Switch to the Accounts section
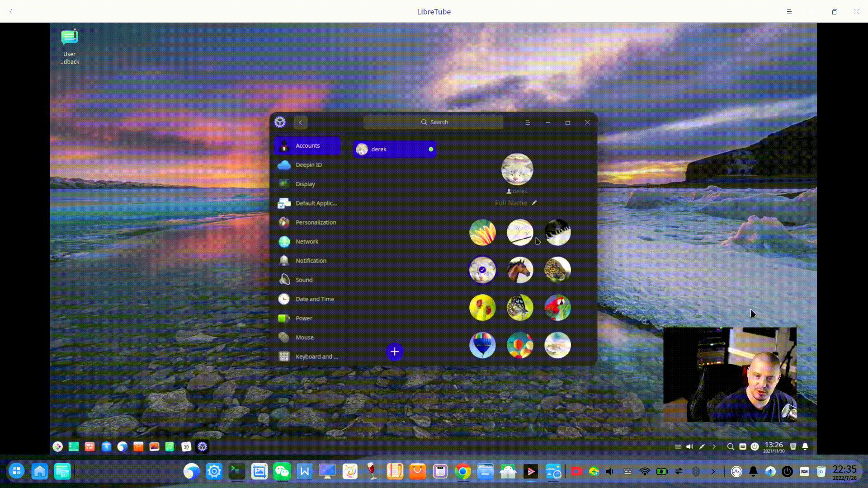The image size is (868, 488). (307, 145)
